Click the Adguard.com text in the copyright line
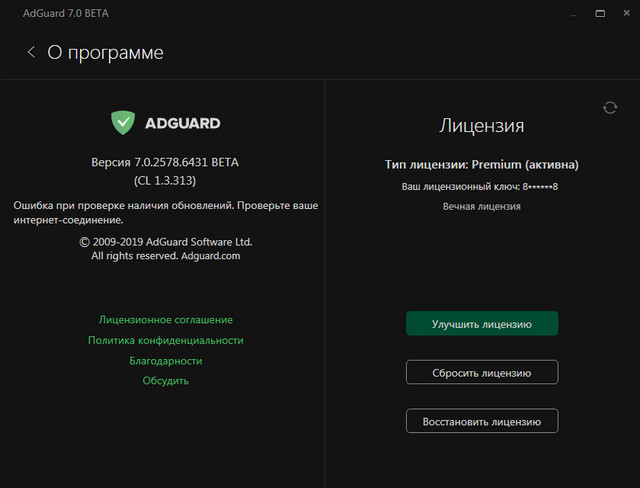The image size is (640, 488). pos(211,256)
